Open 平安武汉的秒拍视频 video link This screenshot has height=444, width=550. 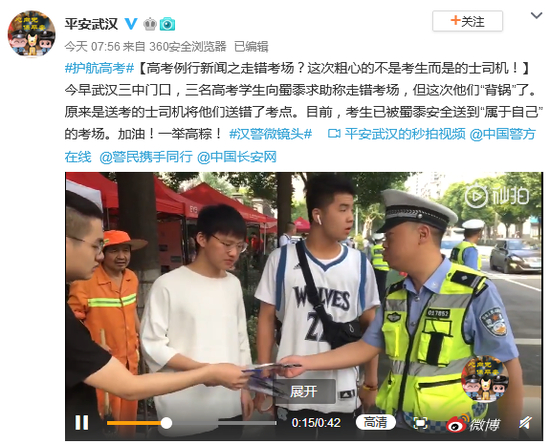coord(396,134)
